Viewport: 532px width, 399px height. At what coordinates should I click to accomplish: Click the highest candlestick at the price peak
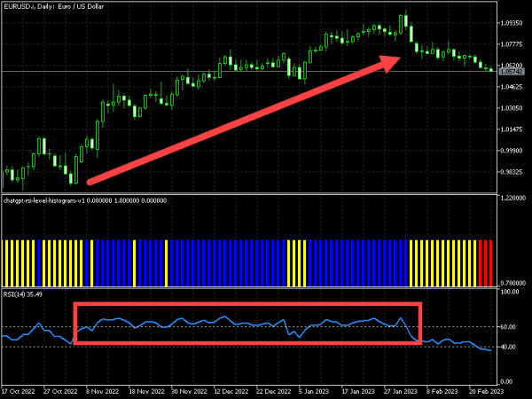coord(406,21)
